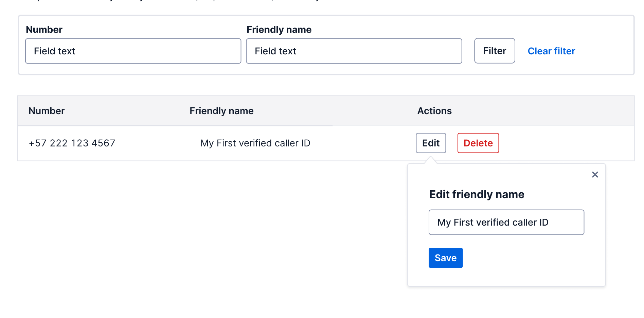Click the Friendly name label above the filter field

(279, 30)
